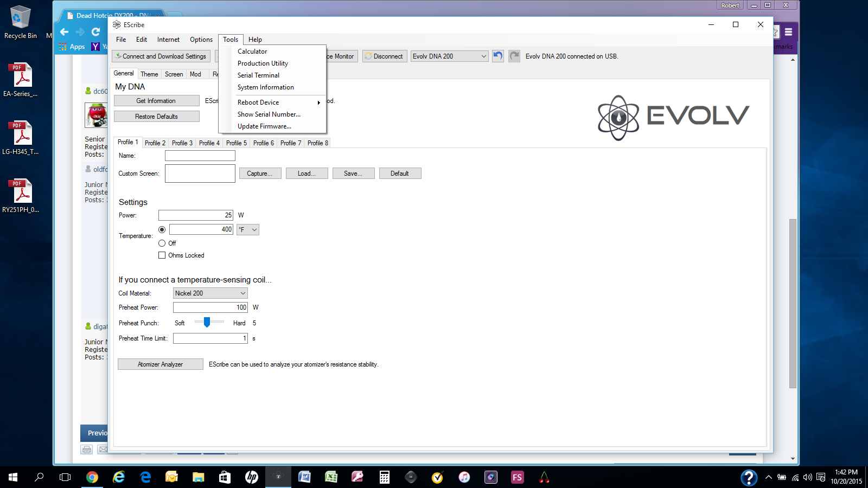Launch Microsoft Edge from taskbar
Viewport: 868px width, 488px height.
pyautogui.click(x=145, y=477)
